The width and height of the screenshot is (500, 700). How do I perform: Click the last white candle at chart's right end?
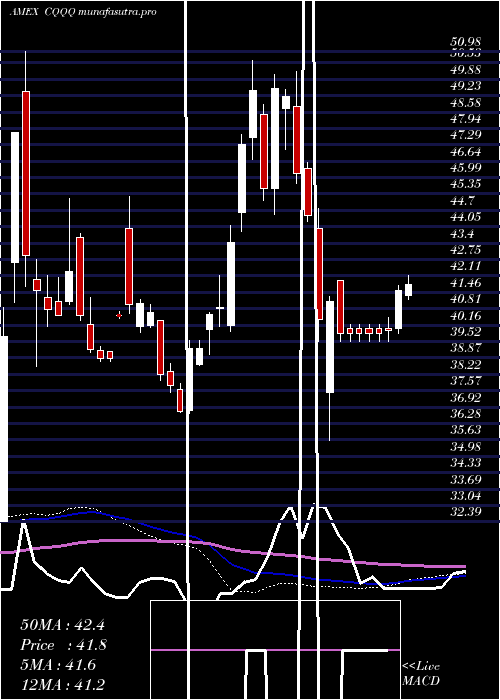[408, 289]
